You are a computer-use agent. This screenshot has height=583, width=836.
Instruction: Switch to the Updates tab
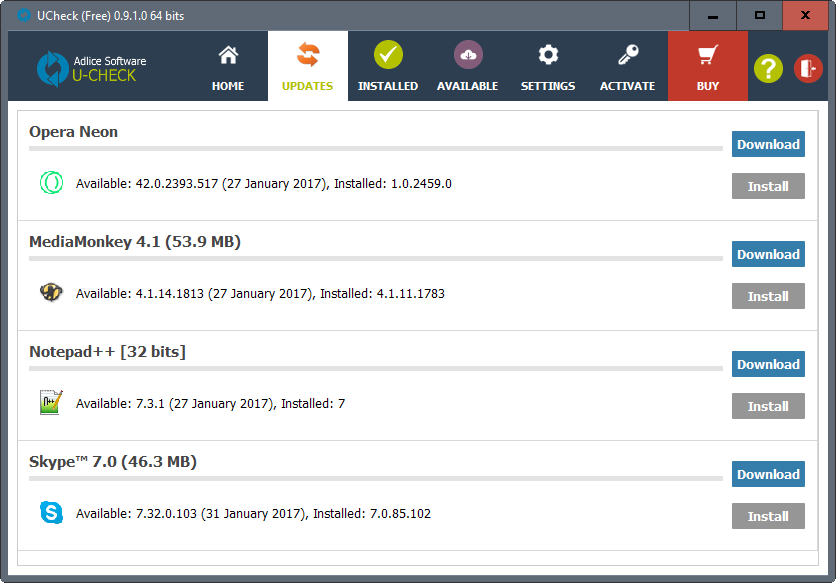point(308,66)
